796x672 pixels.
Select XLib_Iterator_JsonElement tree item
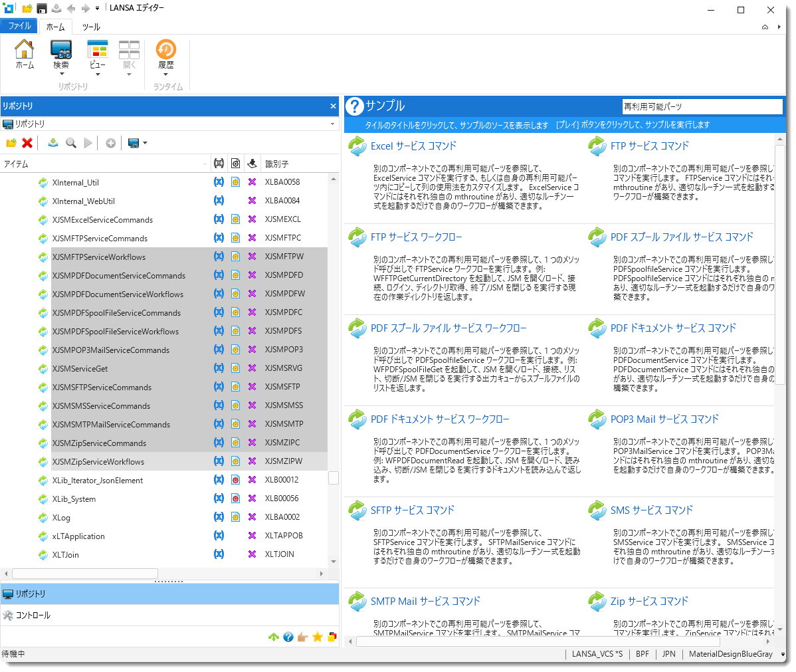(98, 481)
